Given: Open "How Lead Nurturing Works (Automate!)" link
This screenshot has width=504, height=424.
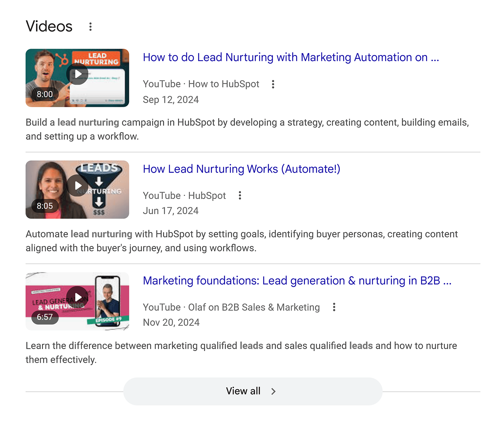Looking at the screenshot, I should [x=242, y=169].
